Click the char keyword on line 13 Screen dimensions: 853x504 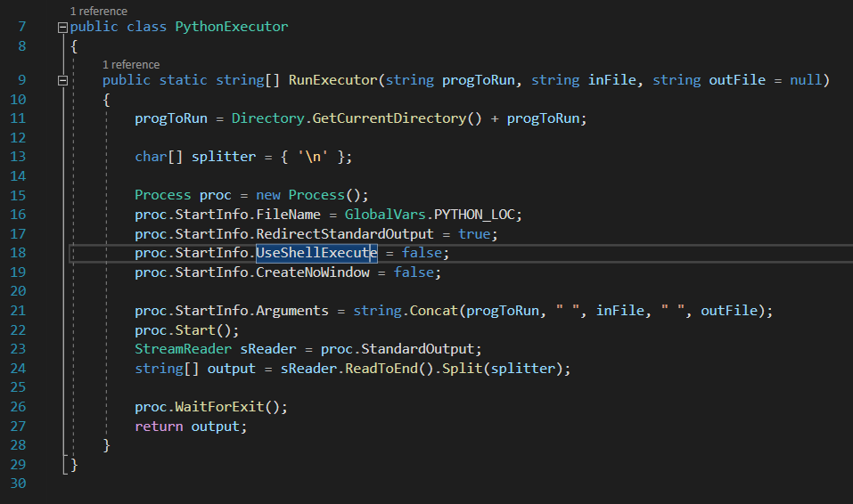coord(151,157)
